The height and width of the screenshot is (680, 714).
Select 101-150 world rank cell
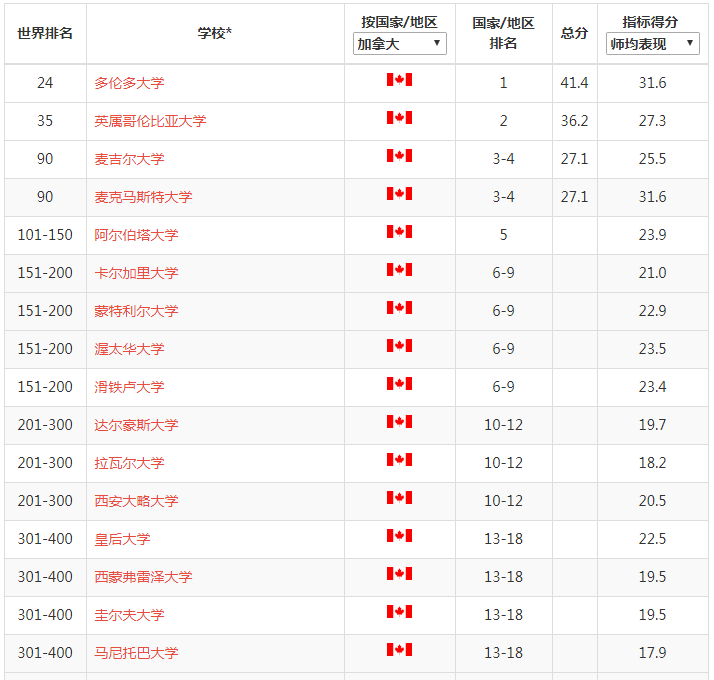[x=45, y=235]
